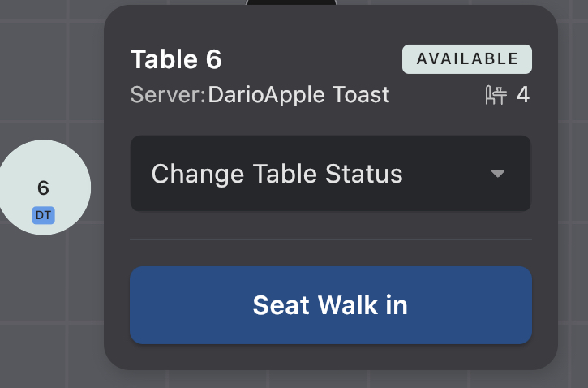This screenshot has width=588, height=388.
Task: Click the AVAILABLE status badge
Action: [466, 59]
